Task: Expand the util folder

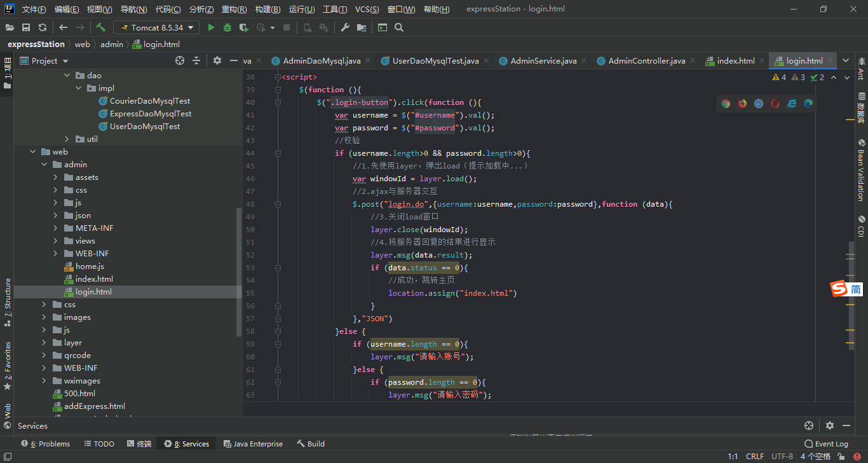Action: pyautogui.click(x=68, y=139)
